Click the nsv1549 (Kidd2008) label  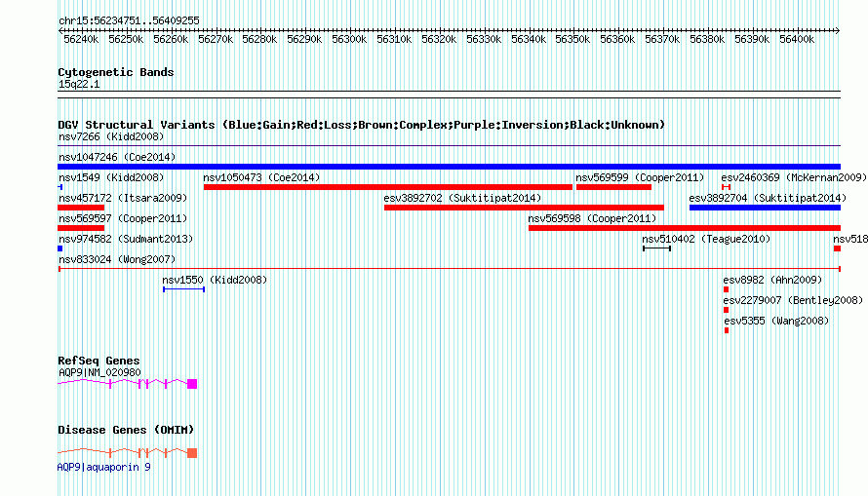coord(111,177)
